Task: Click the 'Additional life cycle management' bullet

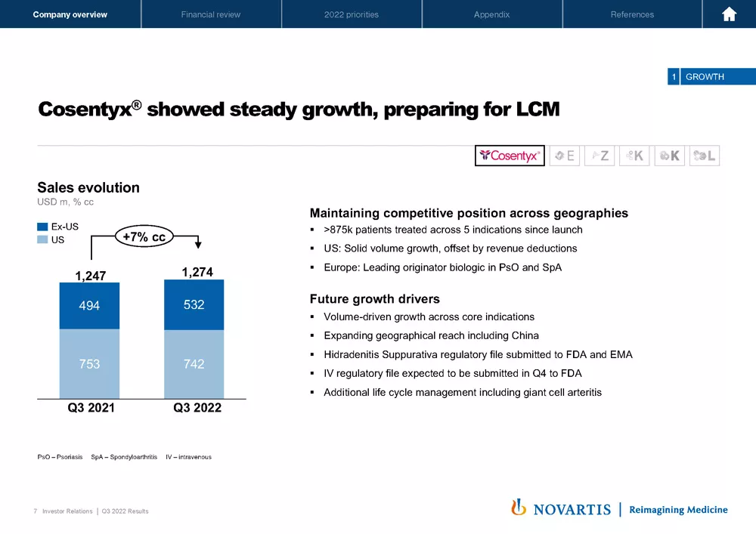Action: [463, 393]
